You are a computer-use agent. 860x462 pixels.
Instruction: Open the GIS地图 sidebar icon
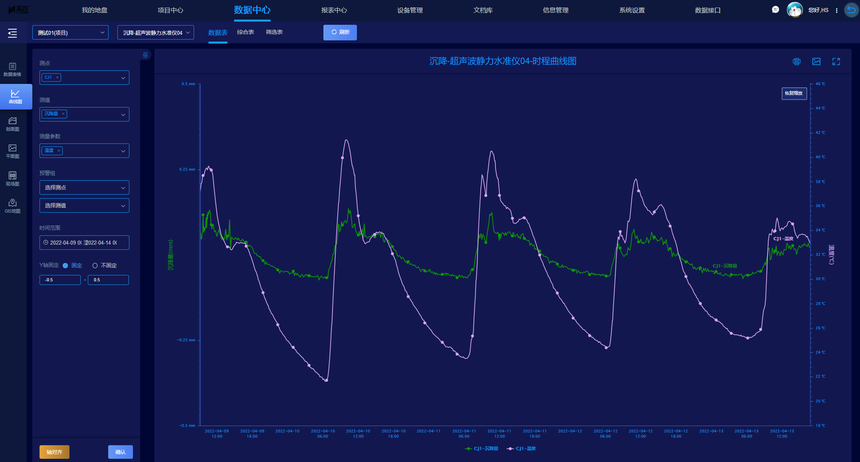pyautogui.click(x=13, y=206)
